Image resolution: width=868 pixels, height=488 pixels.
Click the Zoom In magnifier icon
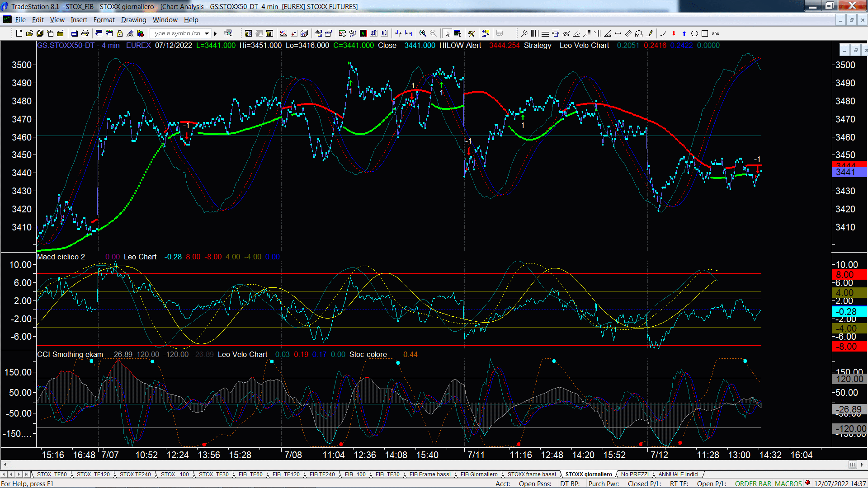point(423,33)
